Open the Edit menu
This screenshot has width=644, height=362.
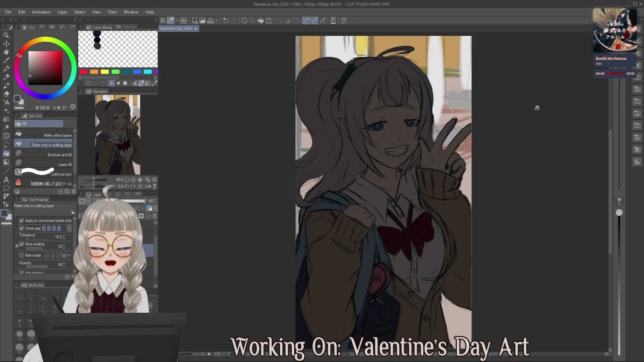pyautogui.click(x=22, y=12)
